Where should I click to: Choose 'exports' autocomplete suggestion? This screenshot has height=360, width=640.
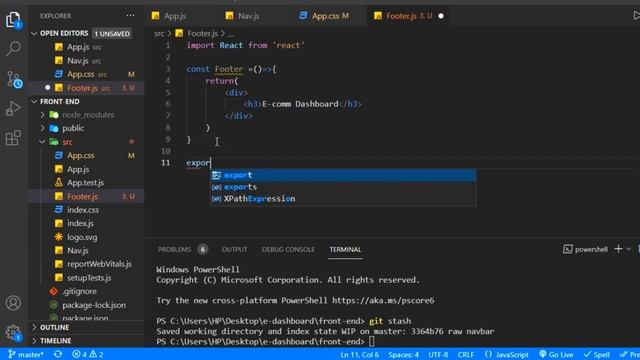[343, 187]
